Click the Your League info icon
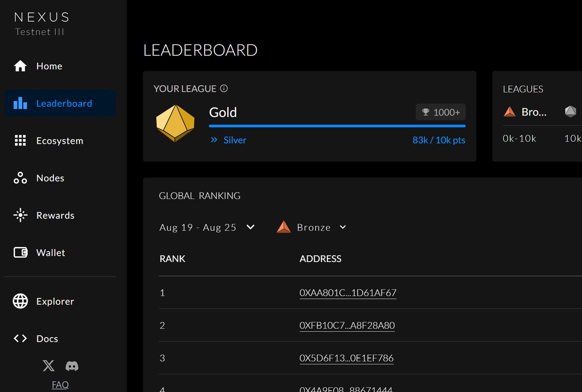582x392 pixels. pos(224,89)
